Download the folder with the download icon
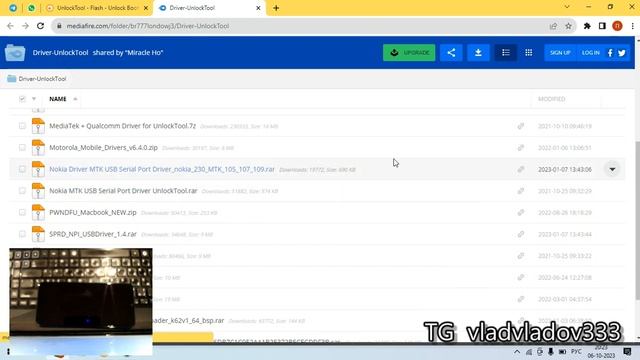 (x=478, y=53)
